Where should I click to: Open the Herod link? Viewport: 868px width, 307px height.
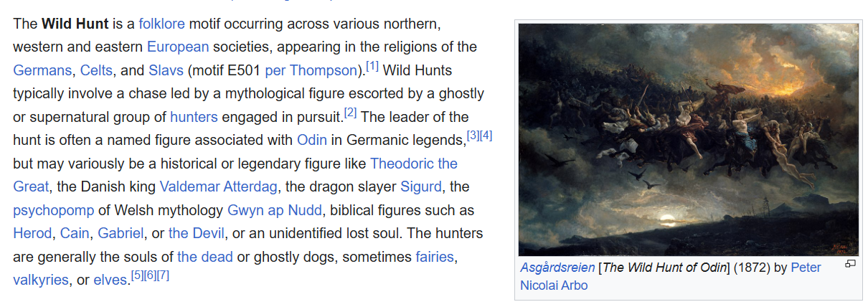(32, 234)
